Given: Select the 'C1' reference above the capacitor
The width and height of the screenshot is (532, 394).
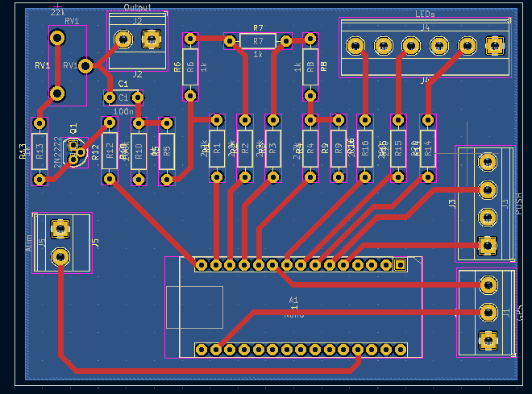Looking at the screenshot, I should point(123,84).
